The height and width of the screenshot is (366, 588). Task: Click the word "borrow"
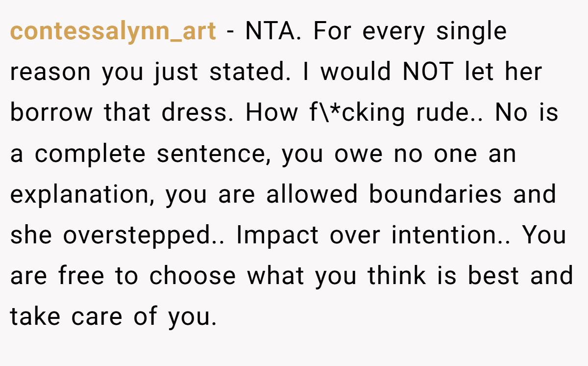(x=51, y=113)
